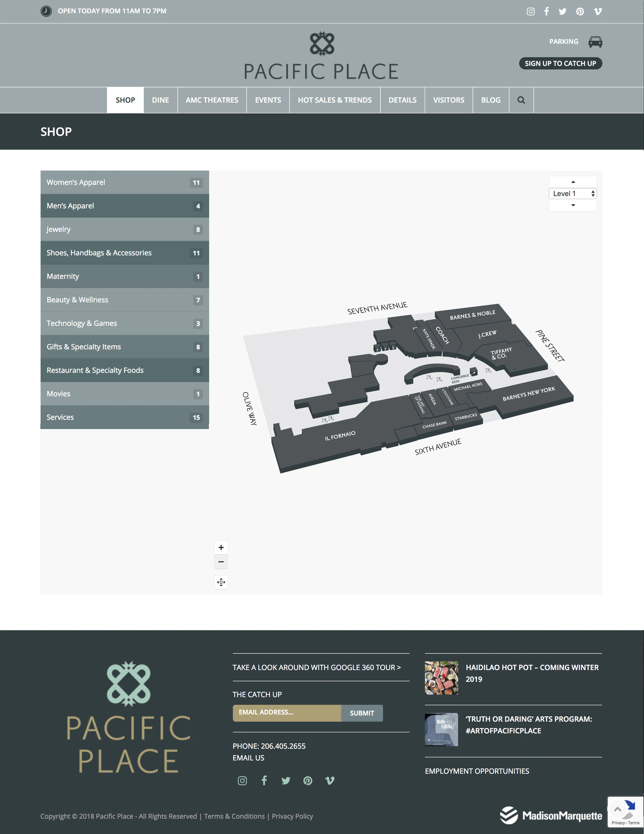Expand the Technology & Games category
The image size is (644, 834).
point(124,324)
